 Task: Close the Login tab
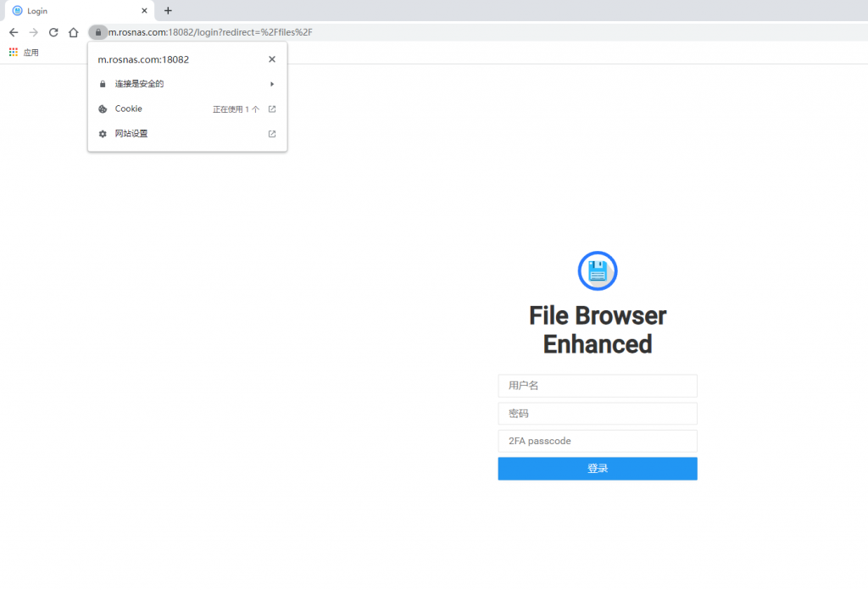click(144, 10)
